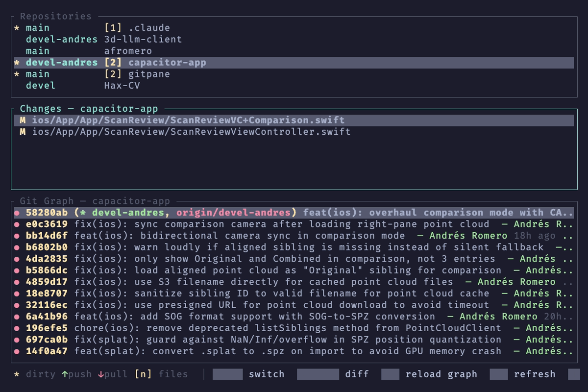The height and width of the screenshot is (392, 588).
Task: Click the [1] files badge next to .claude
Action: pyautogui.click(x=113, y=28)
